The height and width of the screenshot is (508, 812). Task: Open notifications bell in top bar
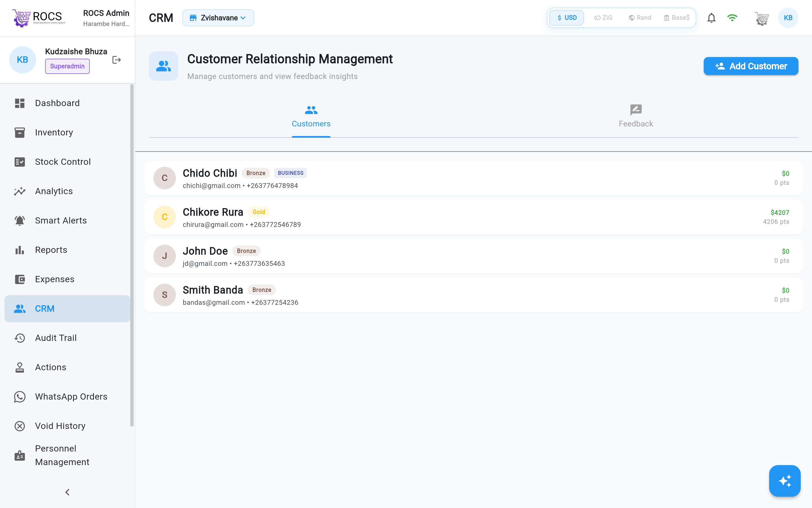tap(711, 18)
